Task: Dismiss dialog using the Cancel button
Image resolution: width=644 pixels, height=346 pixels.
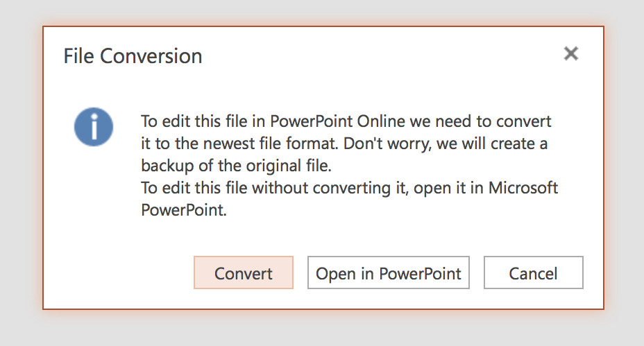Action: (x=534, y=273)
